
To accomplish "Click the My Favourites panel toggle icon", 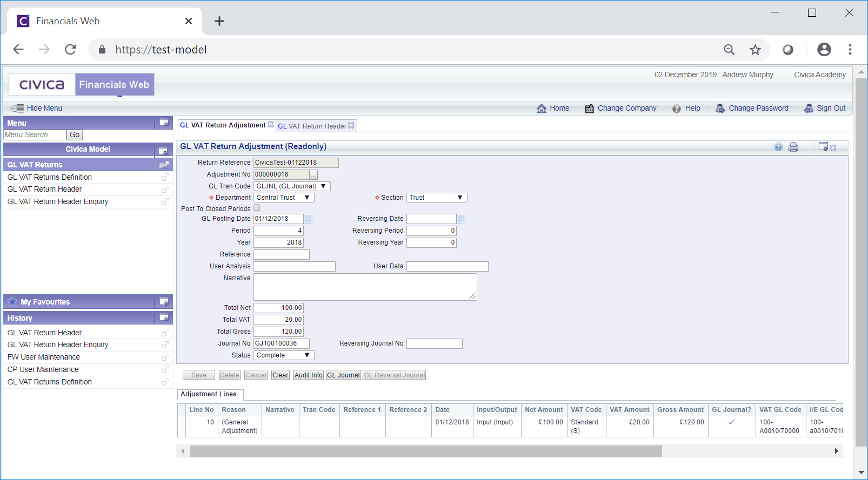I will (x=164, y=301).
